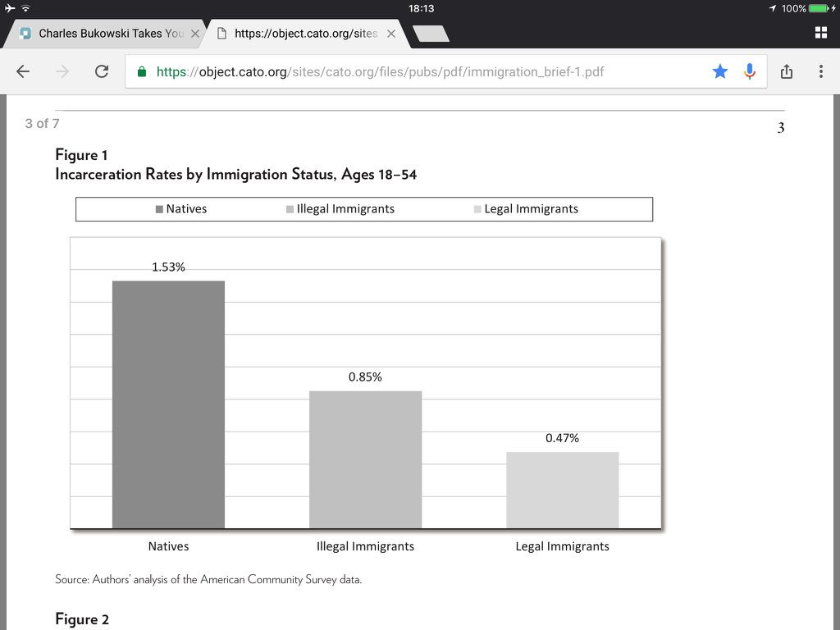Click the battery status indicator
This screenshot has height=630, width=840.
pyautogui.click(x=819, y=8)
